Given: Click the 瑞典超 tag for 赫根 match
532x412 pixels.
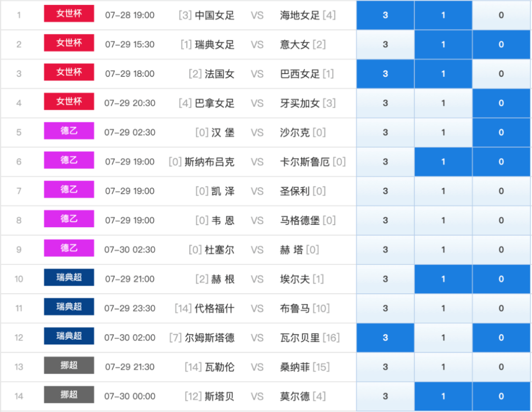Looking at the screenshot, I should [69, 277].
